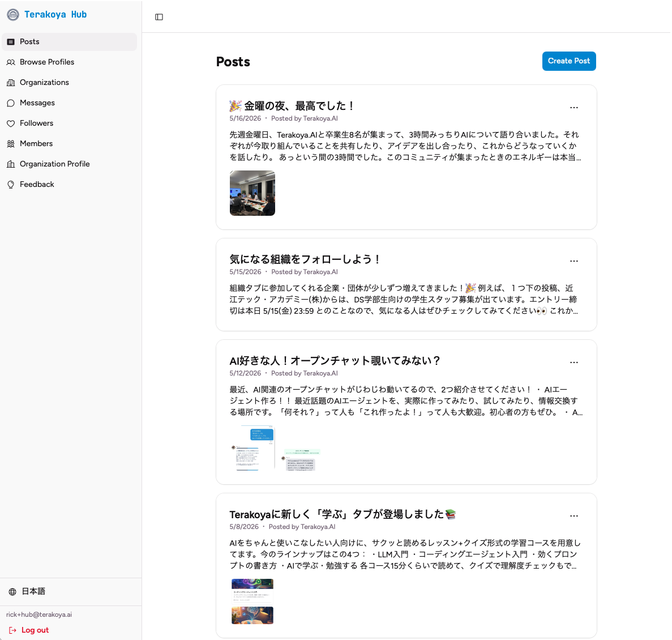Open post titled 金曜の夜、最高でした！
The width and height of the screenshot is (672, 640).
(292, 106)
